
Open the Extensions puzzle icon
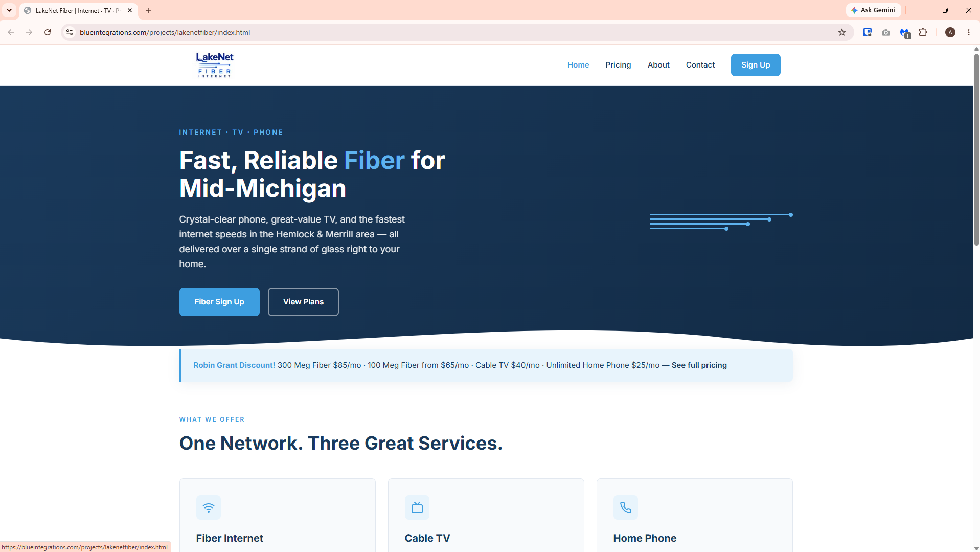click(923, 32)
